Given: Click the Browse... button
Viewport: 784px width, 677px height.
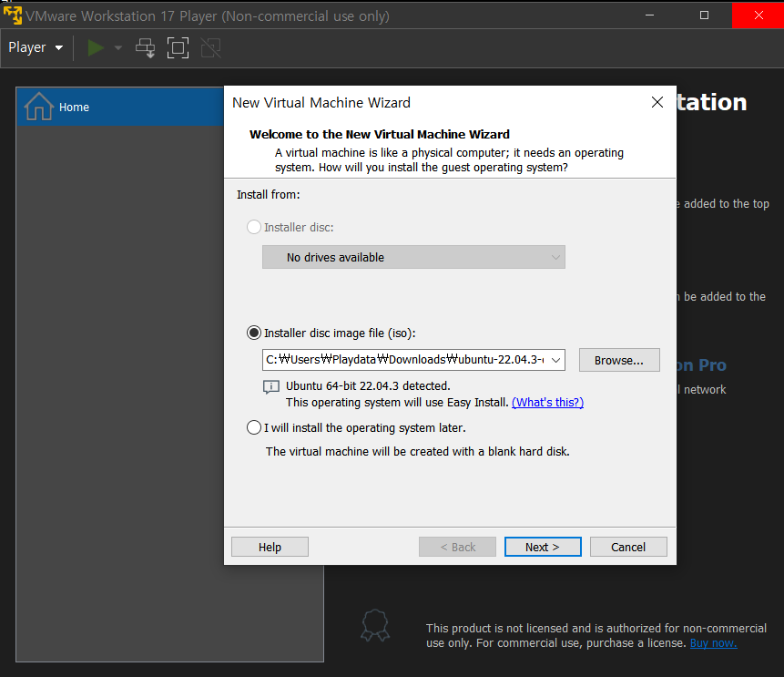Looking at the screenshot, I should pyautogui.click(x=619, y=360).
